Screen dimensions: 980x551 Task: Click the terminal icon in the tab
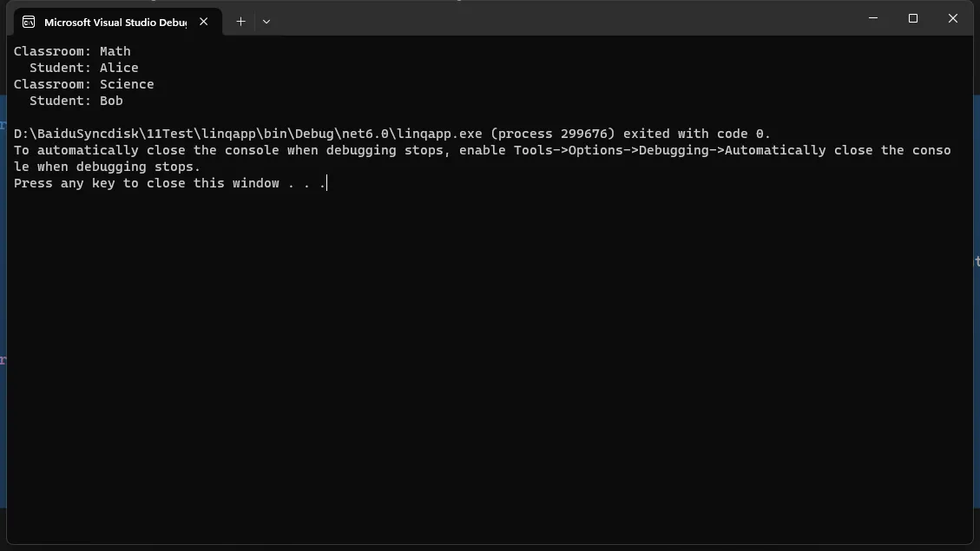pyautogui.click(x=28, y=22)
